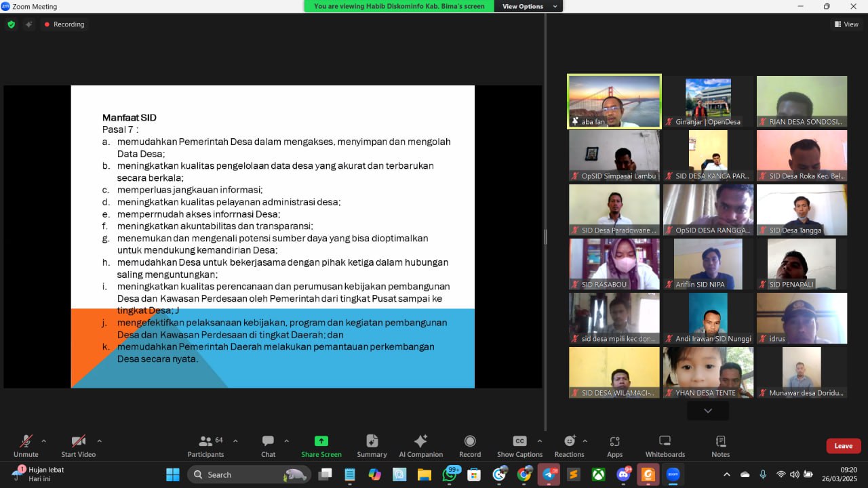The image size is (868, 488).
Task: Expand the View Options dropdown
Action: pos(529,6)
